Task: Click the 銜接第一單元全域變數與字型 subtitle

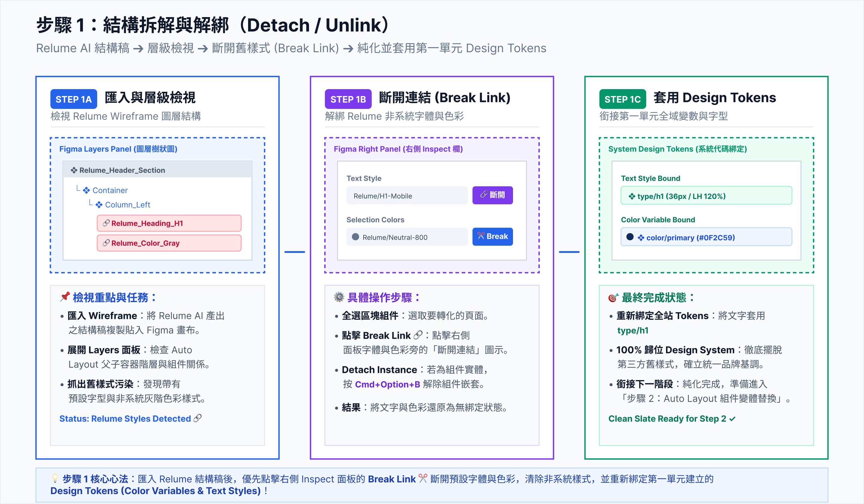Action: pos(663,116)
